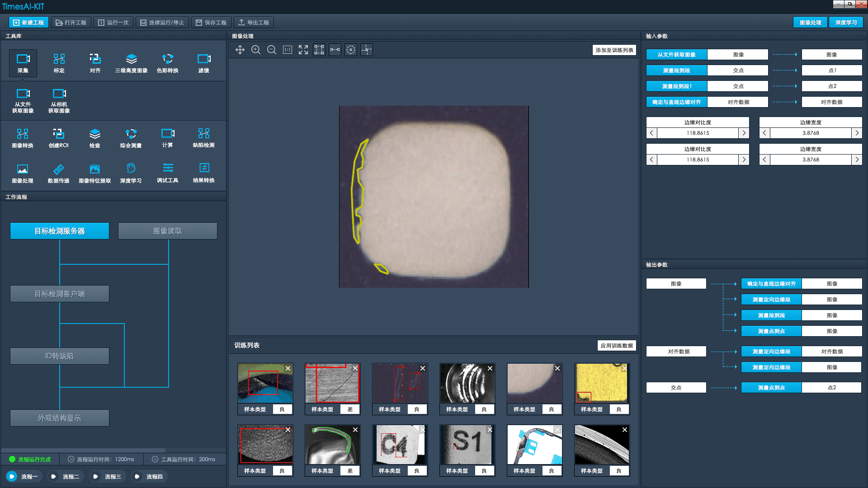Click the zoom in magnifier icon
868x488 pixels.
256,50
